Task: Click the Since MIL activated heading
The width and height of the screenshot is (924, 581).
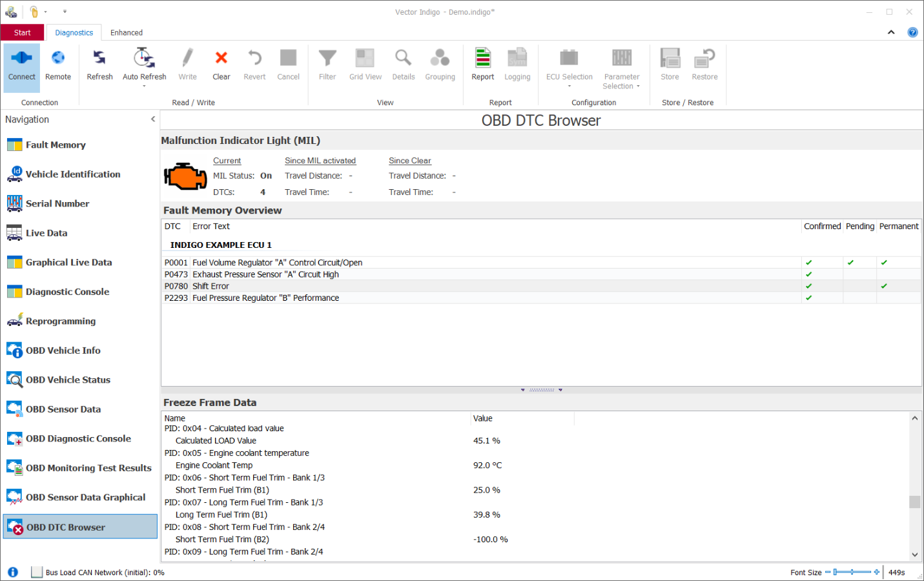Action: coord(320,161)
